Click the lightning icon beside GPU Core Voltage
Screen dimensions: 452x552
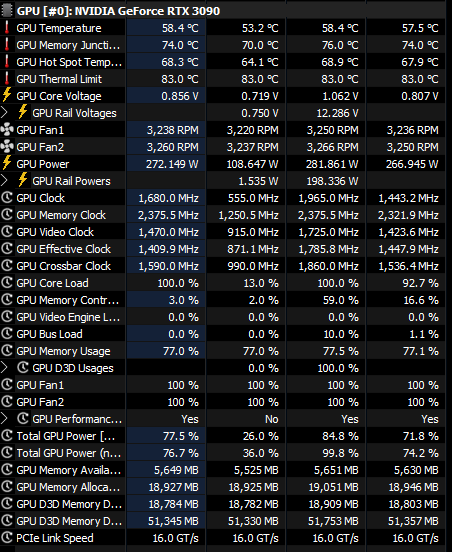7,95
